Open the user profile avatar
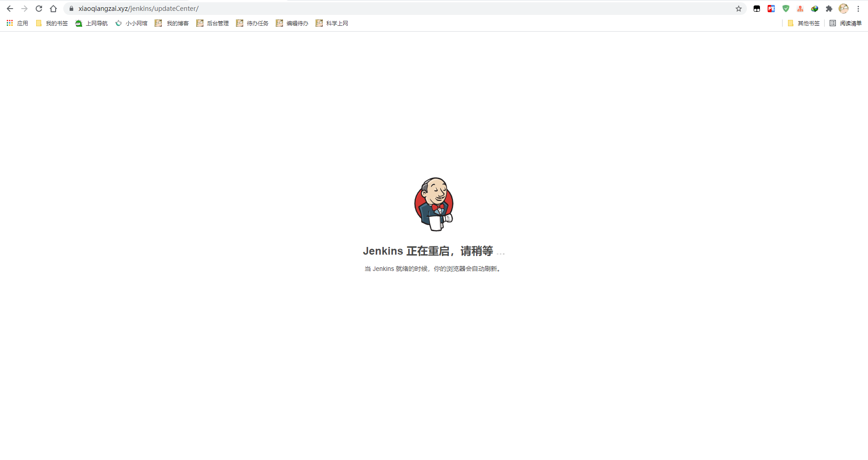The height and width of the screenshot is (460, 868). pos(844,9)
